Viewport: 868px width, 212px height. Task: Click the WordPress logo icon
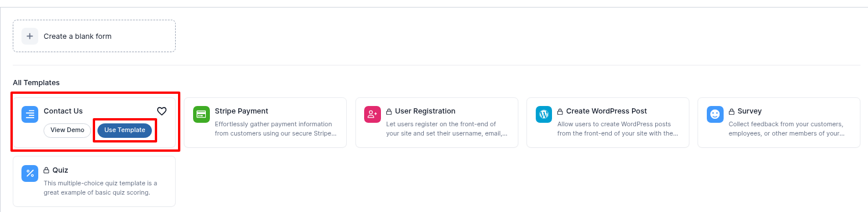click(x=544, y=114)
